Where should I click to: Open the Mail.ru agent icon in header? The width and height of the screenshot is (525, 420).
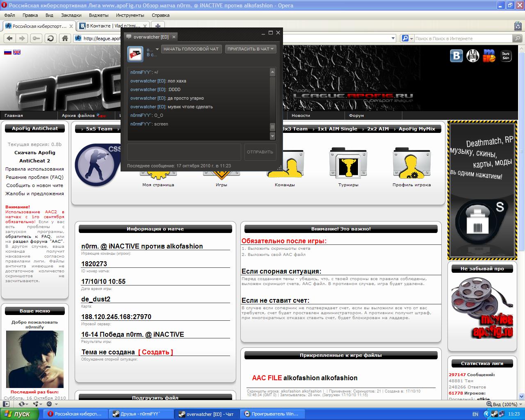tap(489, 56)
